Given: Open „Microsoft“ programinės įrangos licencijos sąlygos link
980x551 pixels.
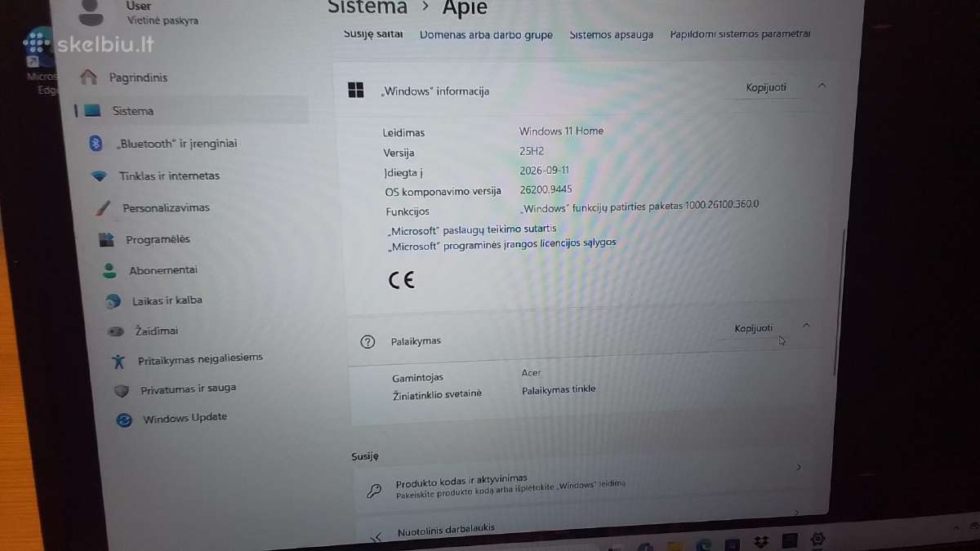Looking at the screenshot, I should coord(502,243).
